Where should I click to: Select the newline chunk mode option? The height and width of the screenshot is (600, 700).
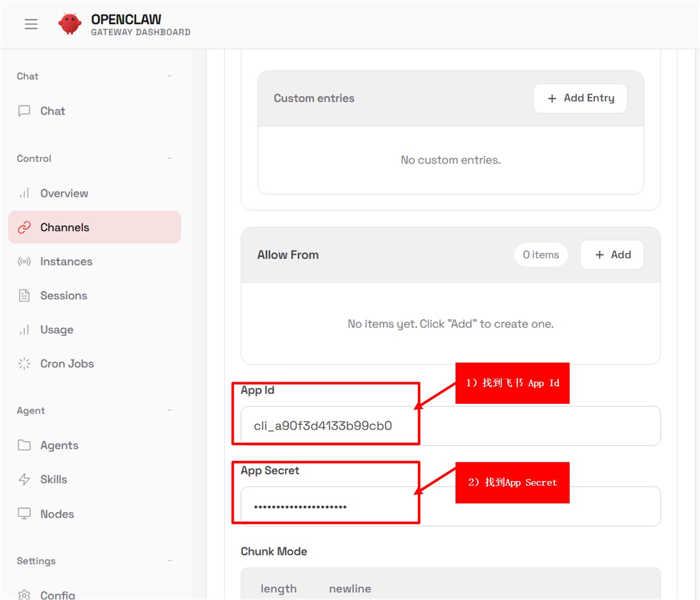(x=350, y=589)
